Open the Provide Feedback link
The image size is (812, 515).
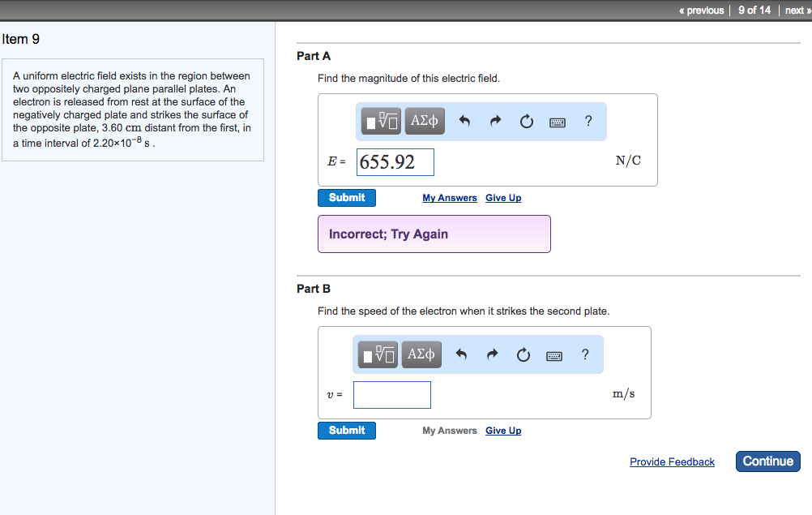coord(672,461)
